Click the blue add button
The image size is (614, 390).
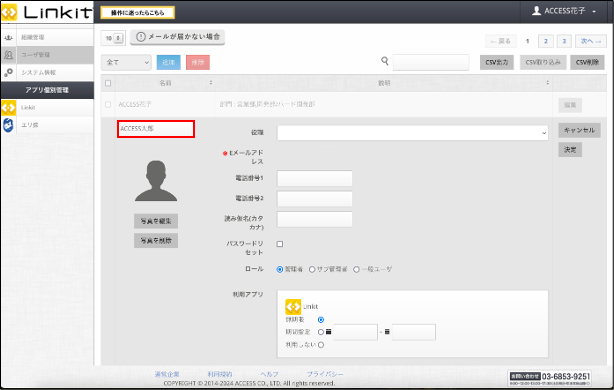pos(168,62)
